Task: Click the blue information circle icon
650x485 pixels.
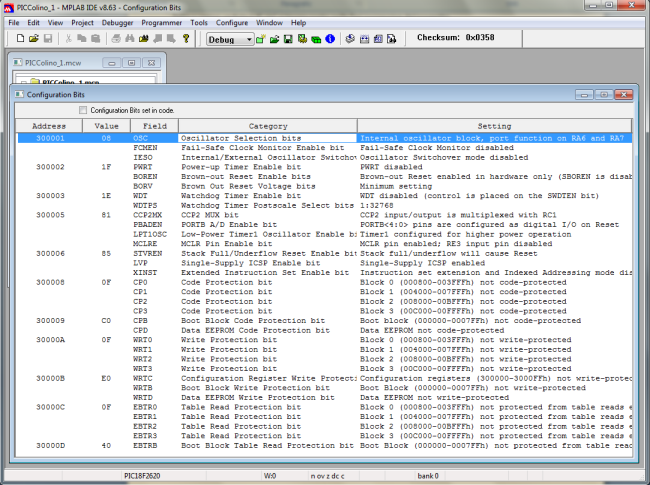Action: tap(330, 39)
